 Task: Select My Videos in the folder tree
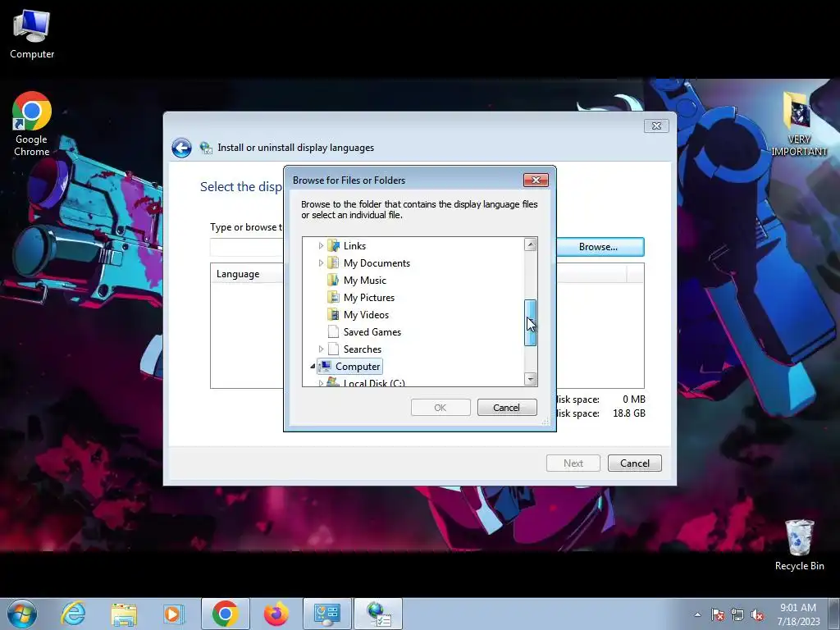(x=366, y=314)
